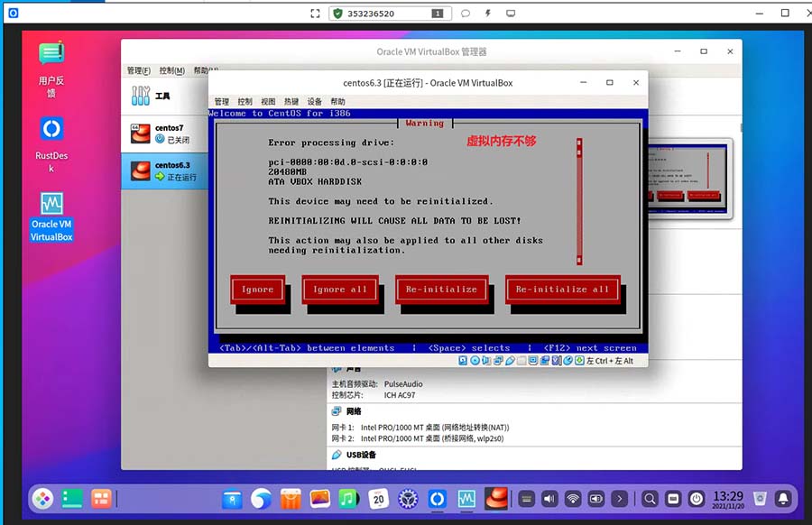Click the Ignore button in the warning
The width and height of the screenshot is (812, 525).
click(x=257, y=290)
